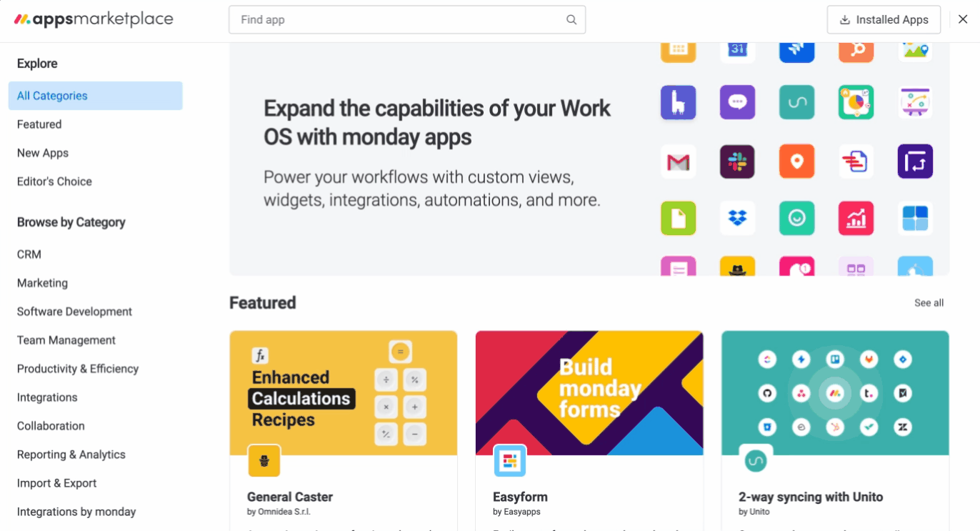Screen dimensions: 980x531
Task: Open the Reporting & Analytics category
Action: click(x=71, y=455)
